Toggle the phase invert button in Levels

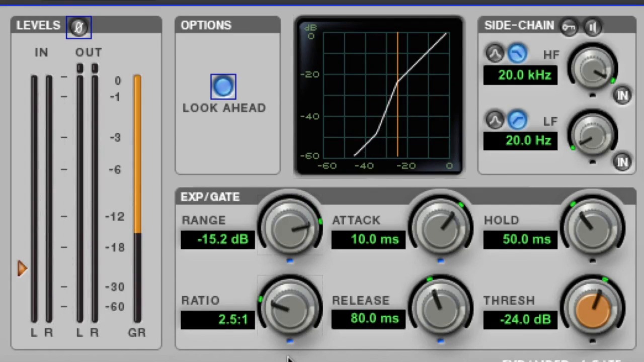coord(78,28)
